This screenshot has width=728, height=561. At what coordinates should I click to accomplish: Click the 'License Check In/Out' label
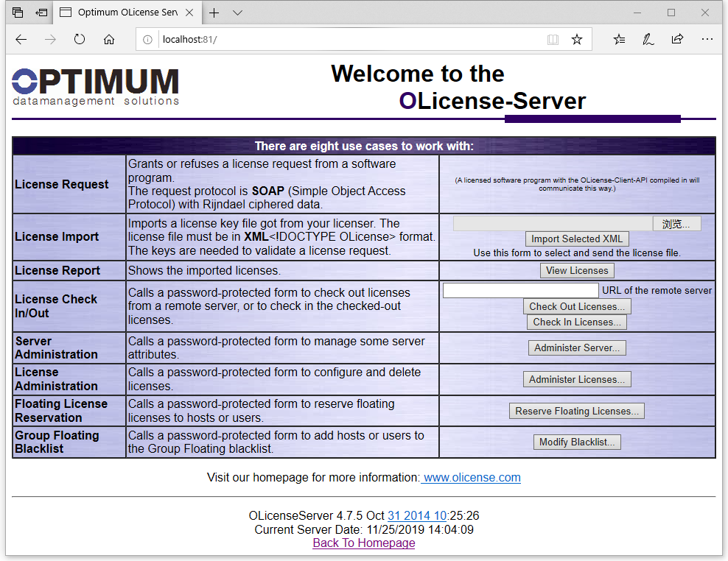pyautogui.click(x=56, y=306)
